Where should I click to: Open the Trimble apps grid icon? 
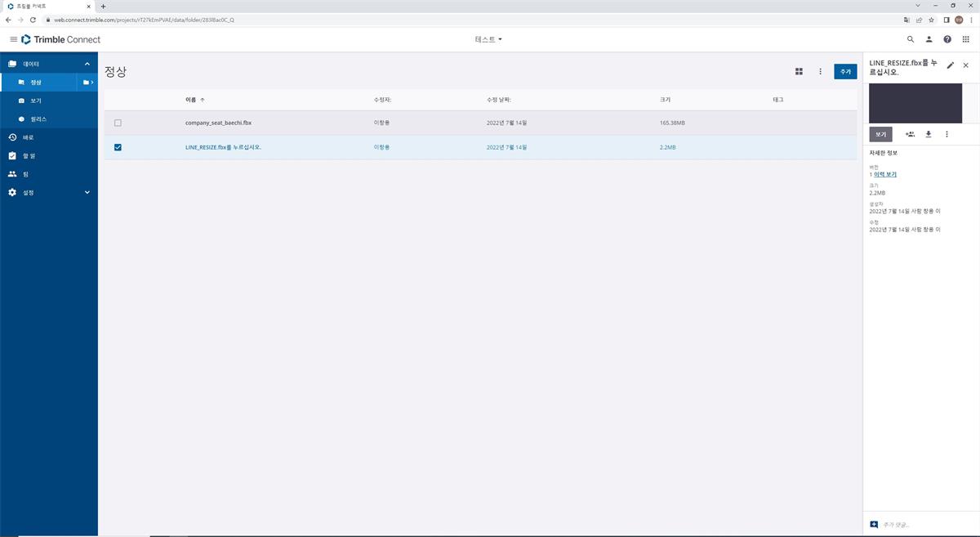pyautogui.click(x=965, y=38)
